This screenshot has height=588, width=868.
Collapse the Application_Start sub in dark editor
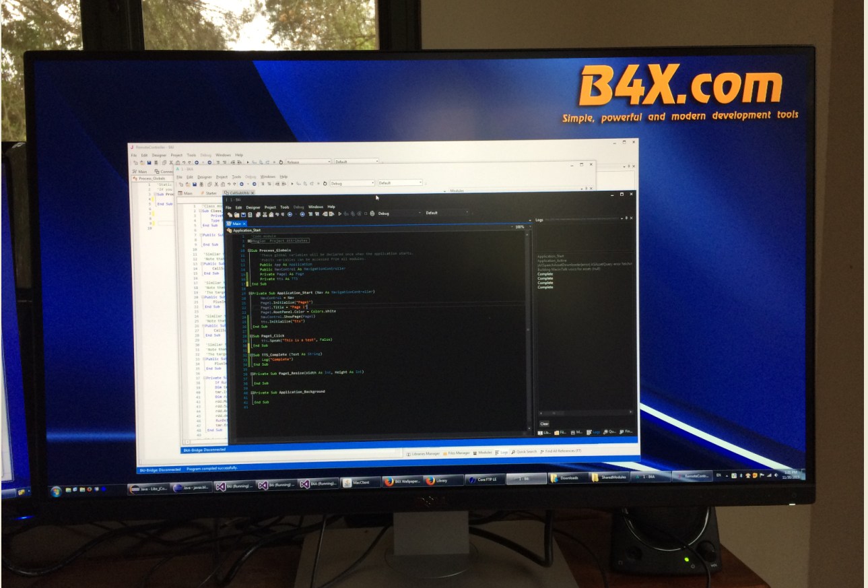(x=249, y=293)
